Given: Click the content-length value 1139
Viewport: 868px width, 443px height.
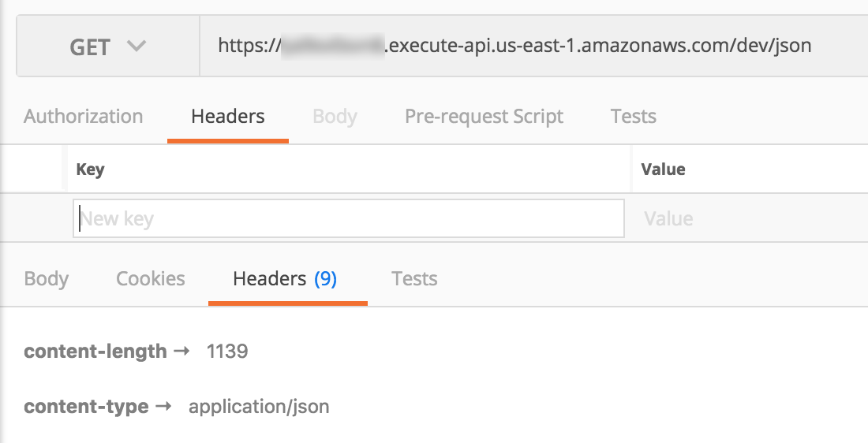Looking at the screenshot, I should coord(227,352).
